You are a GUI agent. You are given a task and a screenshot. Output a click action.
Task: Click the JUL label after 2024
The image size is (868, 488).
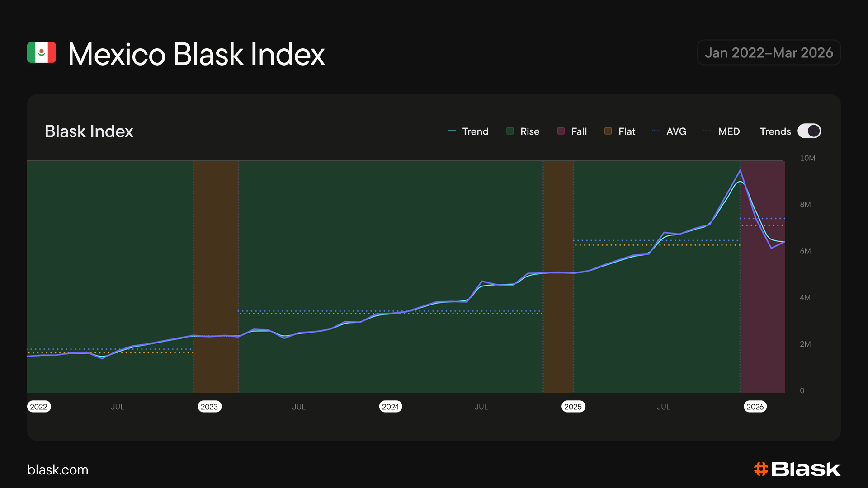click(481, 407)
